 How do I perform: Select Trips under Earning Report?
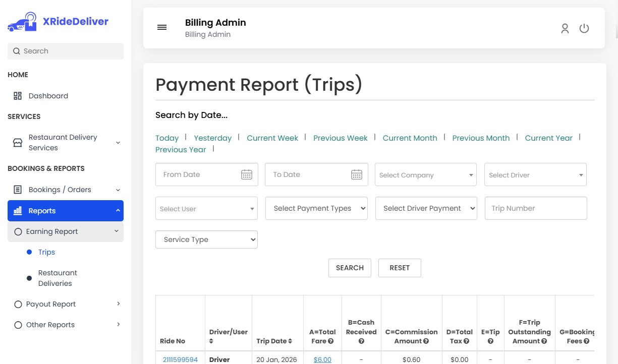pos(46,252)
